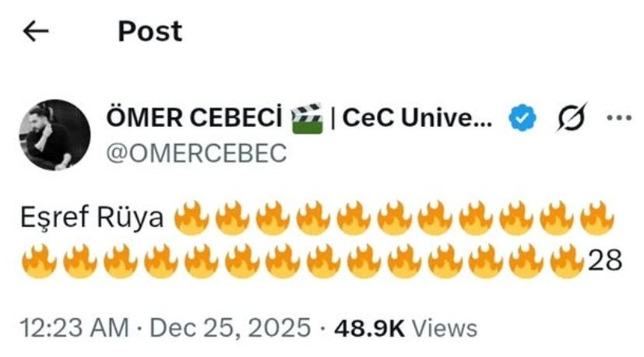
Task: Click the flame emoji just before 28
Action: (567, 261)
